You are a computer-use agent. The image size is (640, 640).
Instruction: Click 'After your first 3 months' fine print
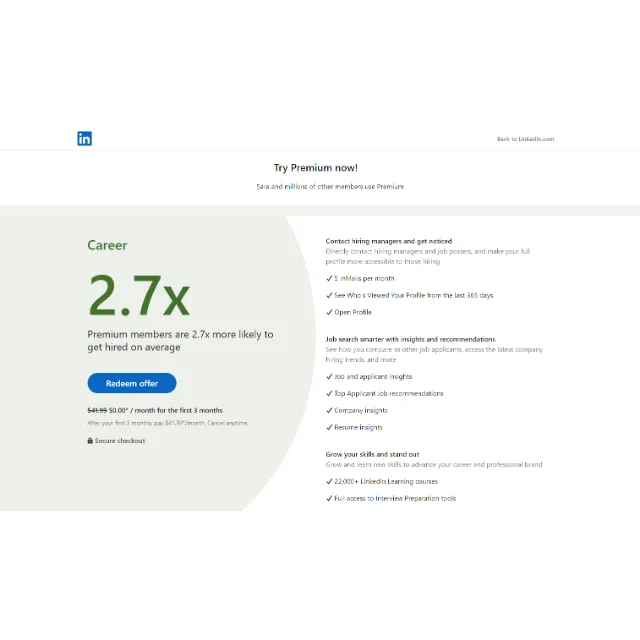pos(168,423)
